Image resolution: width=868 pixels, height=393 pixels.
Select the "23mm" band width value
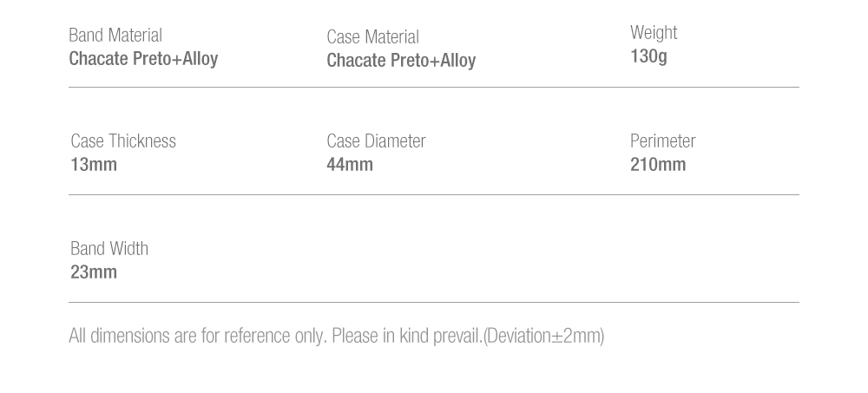click(x=94, y=272)
